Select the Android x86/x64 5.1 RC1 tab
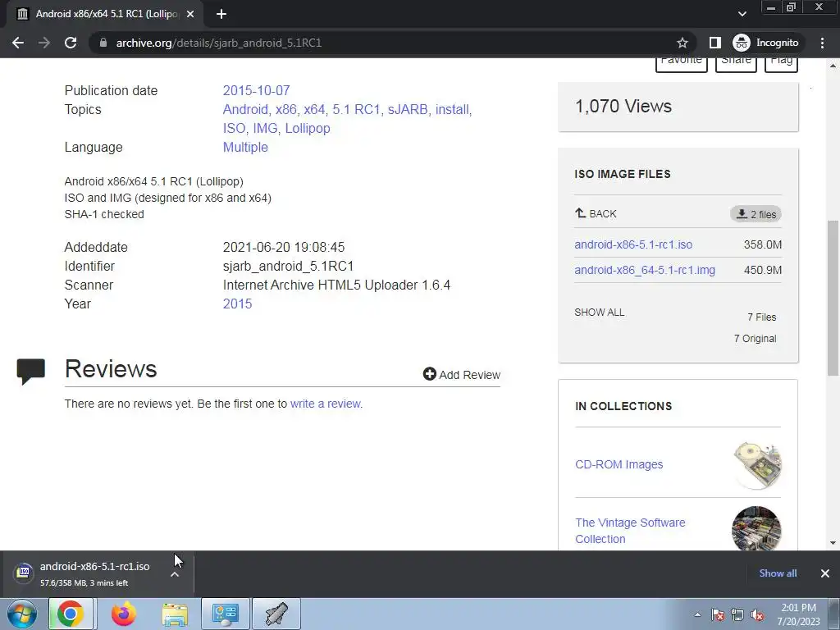The image size is (840, 630). point(106,14)
